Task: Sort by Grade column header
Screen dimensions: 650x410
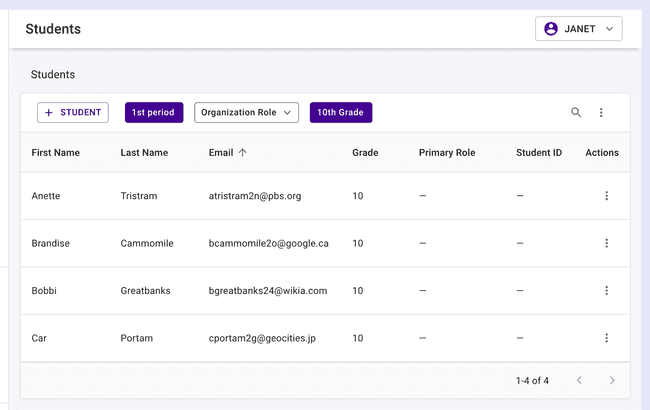Action: (x=365, y=153)
